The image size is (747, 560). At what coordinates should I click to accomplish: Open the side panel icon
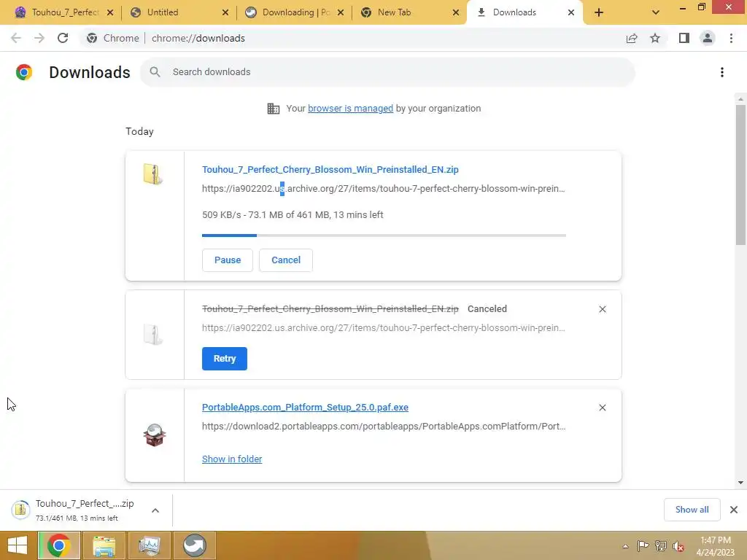(684, 38)
